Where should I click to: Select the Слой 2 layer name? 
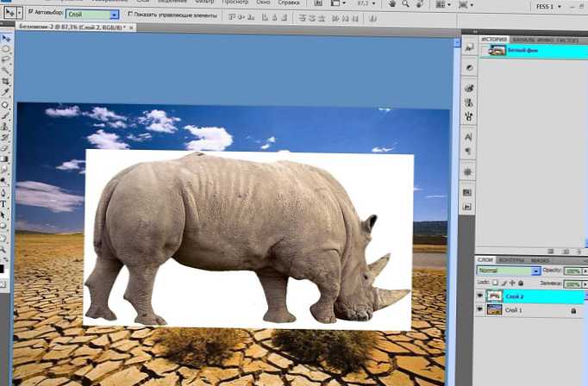pyautogui.click(x=515, y=296)
